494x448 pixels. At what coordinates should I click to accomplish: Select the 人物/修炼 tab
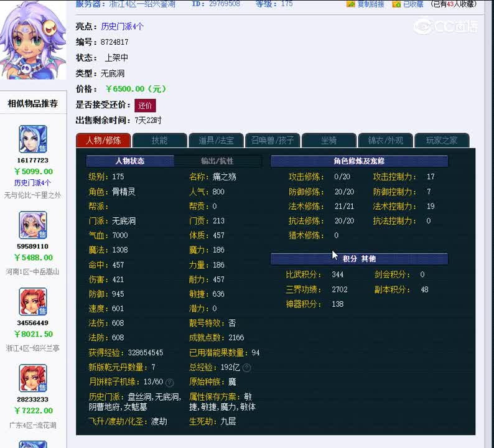(x=103, y=141)
